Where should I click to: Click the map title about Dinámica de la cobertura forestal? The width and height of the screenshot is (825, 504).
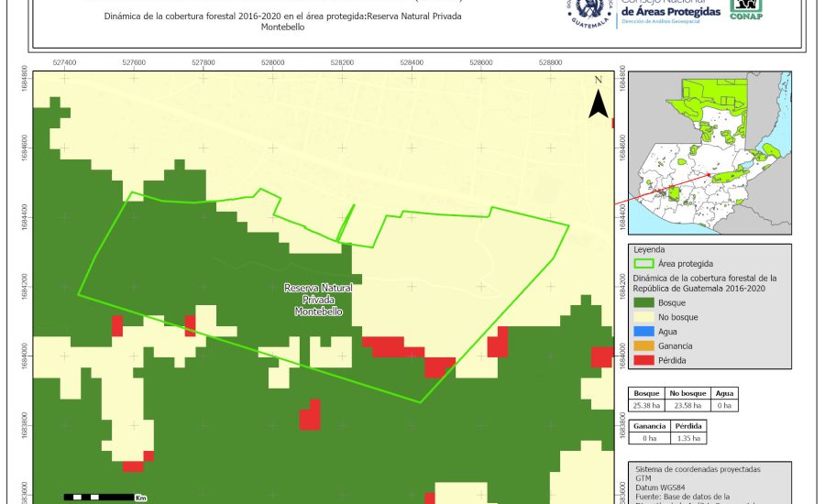pos(282,22)
